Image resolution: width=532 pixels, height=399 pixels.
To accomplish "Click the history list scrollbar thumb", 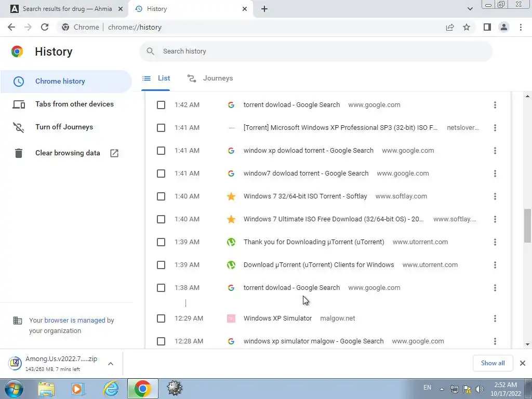I will pos(527,225).
